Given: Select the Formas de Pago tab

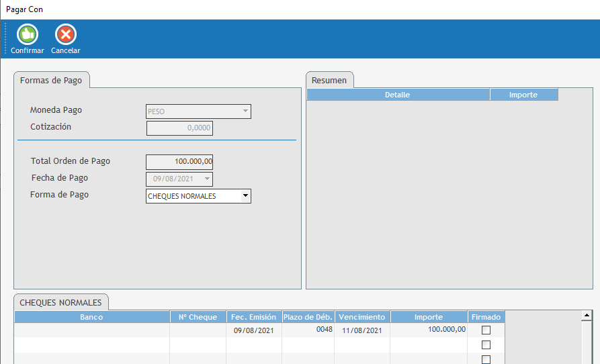Looking at the screenshot, I should click(51, 81).
